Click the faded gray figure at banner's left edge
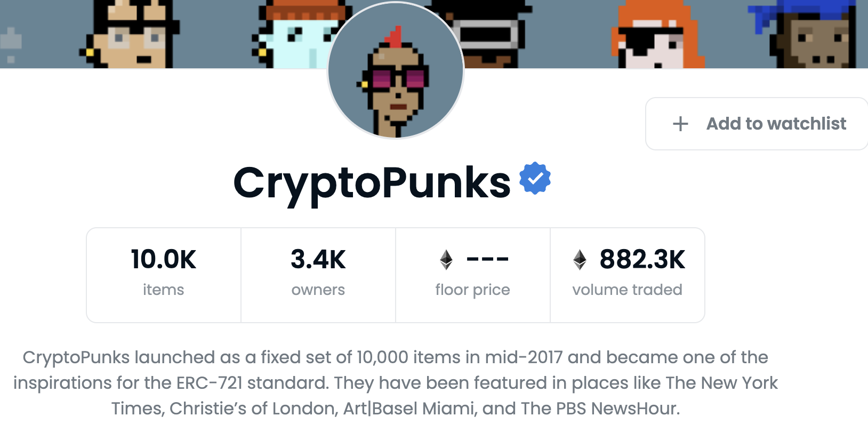868x448 pixels. (11, 44)
